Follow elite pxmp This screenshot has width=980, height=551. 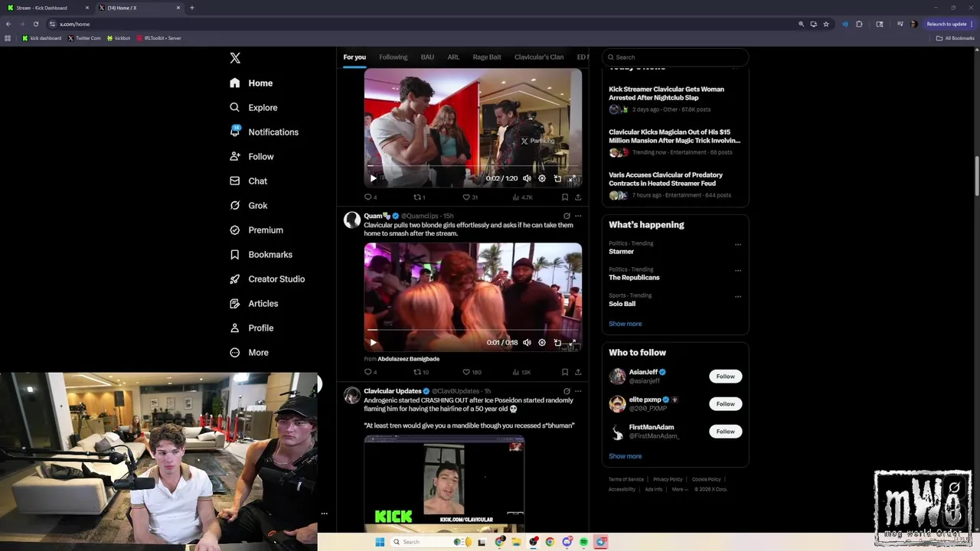[725, 404]
